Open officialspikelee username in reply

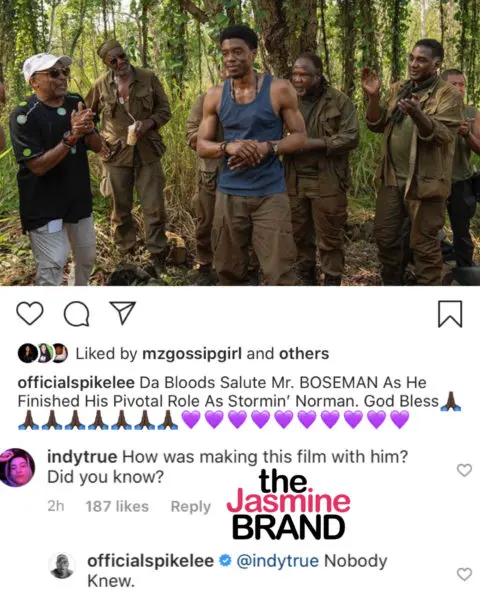(150, 561)
